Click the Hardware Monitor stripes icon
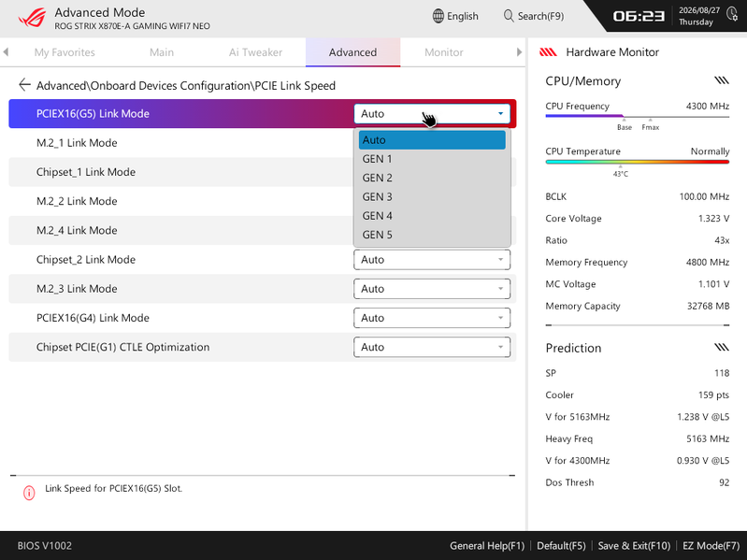Image resolution: width=747 pixels, height=560 pixels. 548,52
